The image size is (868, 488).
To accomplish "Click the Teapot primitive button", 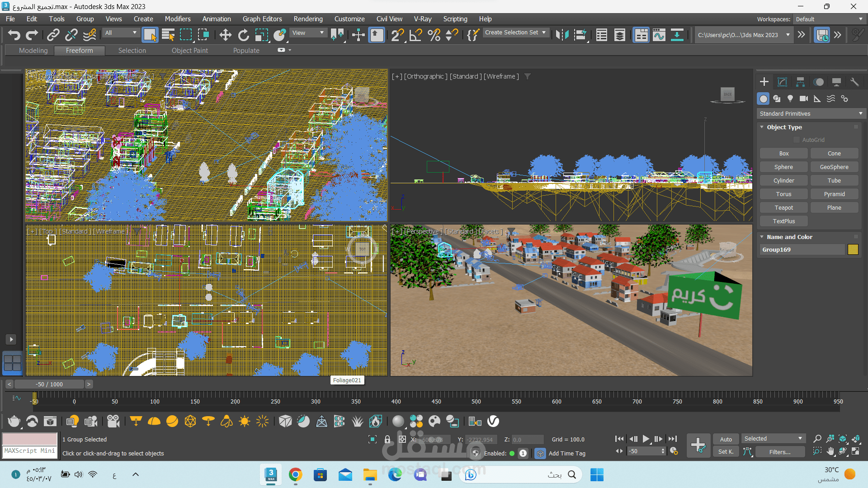I will tap(784, 208).
